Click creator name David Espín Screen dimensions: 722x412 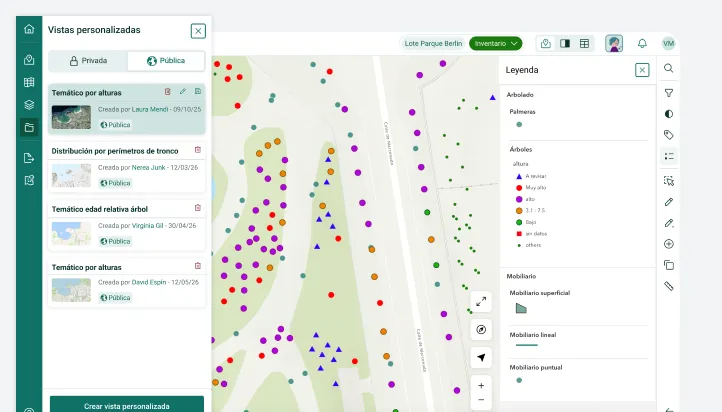(149, 282)
